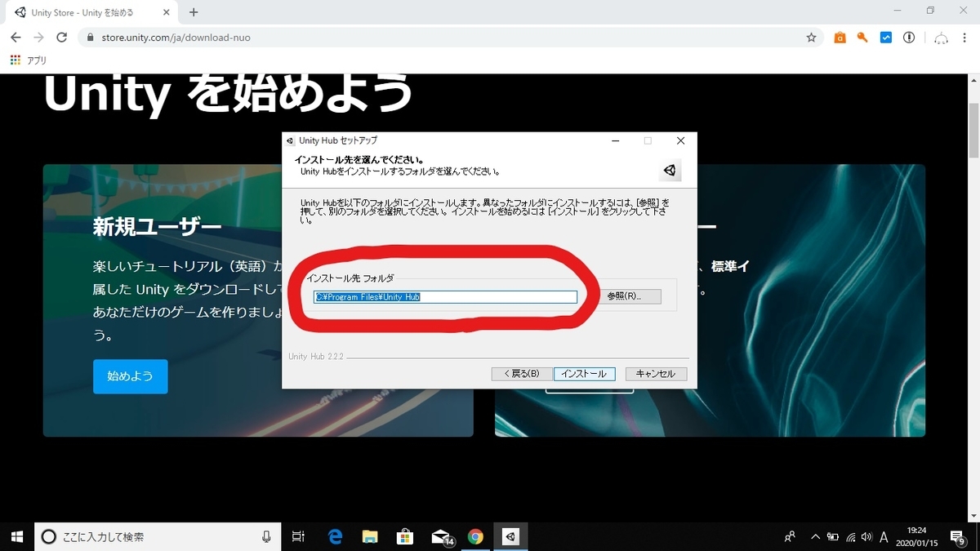The height and width of the screenshot is (551, 980).
Task: Open the Windows Start menu
Action: click(x=16, y=536)
